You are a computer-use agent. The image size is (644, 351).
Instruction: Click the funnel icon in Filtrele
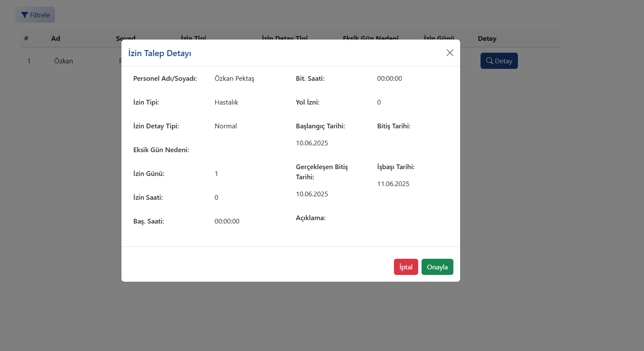(25, 15)
